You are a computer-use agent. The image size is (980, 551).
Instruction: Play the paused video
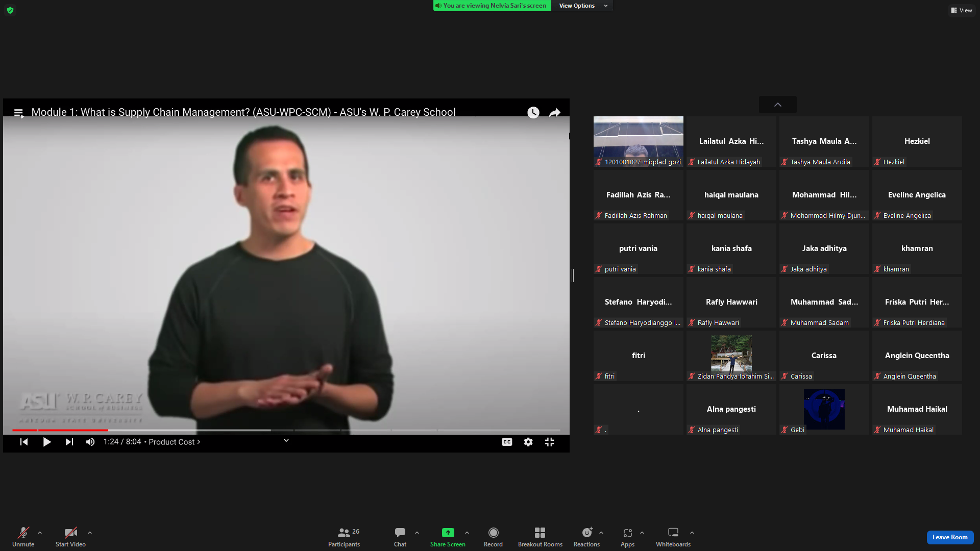coord(47,442)
